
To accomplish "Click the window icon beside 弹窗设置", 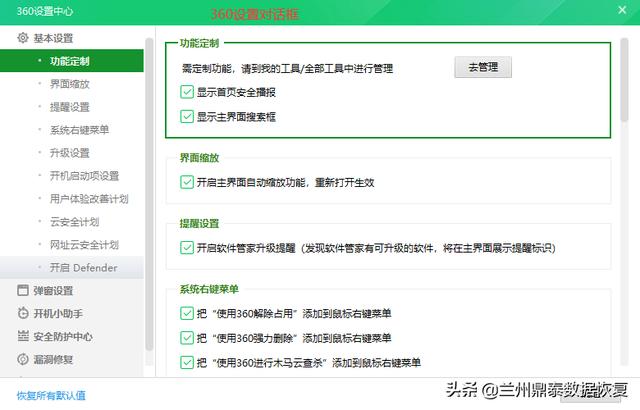I will pyautogui.click(x=22, y=290).
